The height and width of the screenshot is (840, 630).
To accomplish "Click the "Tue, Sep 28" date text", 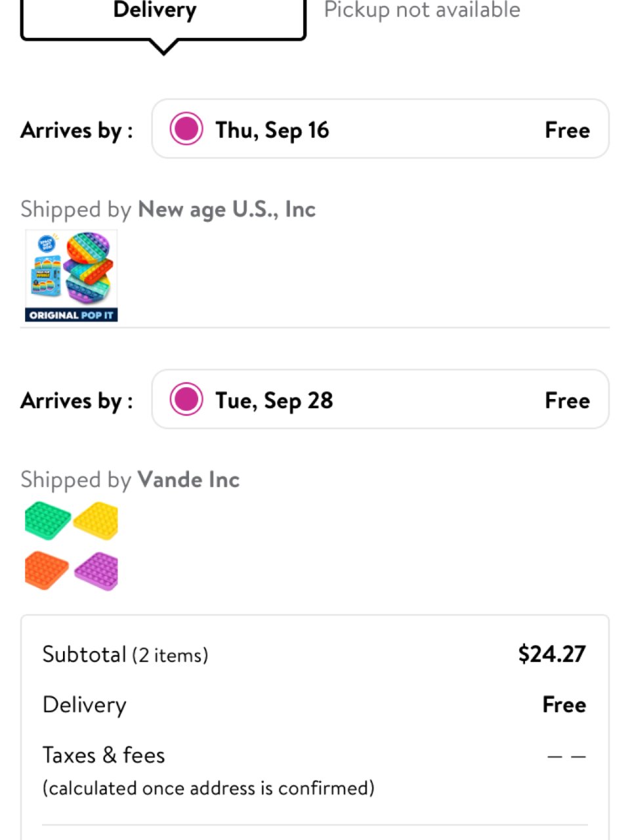I will (274, 400).
